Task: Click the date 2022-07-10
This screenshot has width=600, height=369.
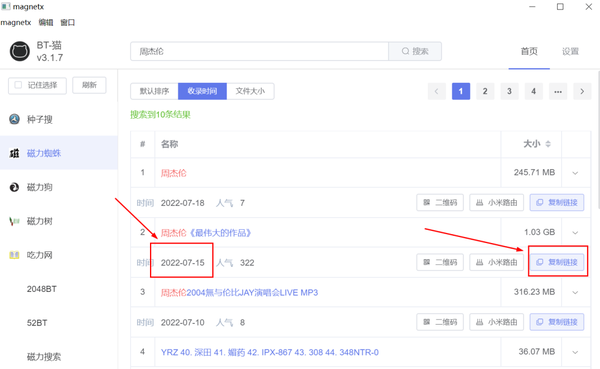Action: tap(183, 323)
